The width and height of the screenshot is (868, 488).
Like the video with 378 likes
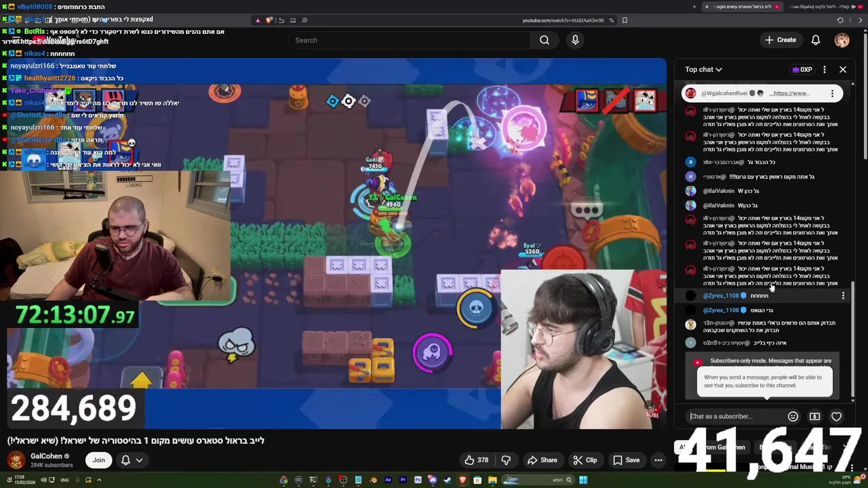pyautogui.click(x=476, y=460)
